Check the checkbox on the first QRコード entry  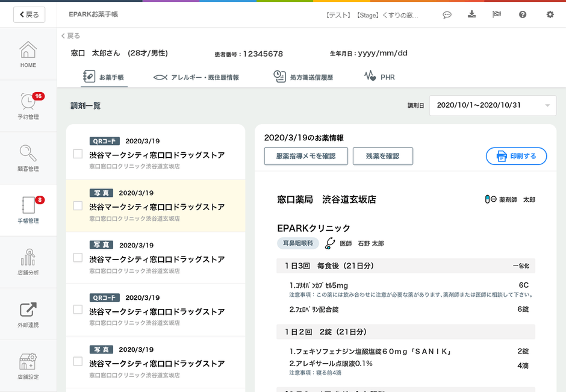77,154
